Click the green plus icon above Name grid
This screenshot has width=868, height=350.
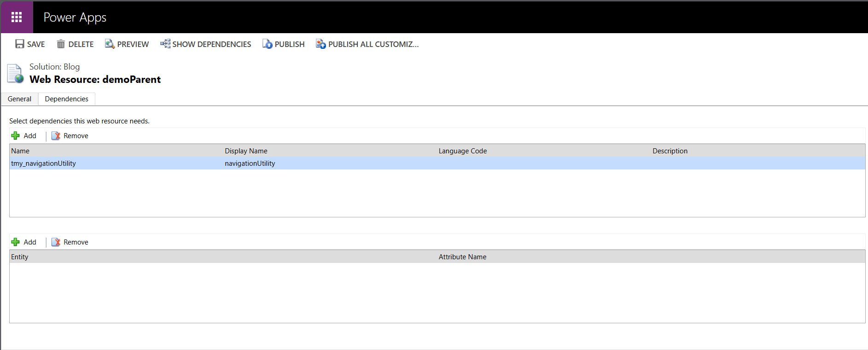16,135
